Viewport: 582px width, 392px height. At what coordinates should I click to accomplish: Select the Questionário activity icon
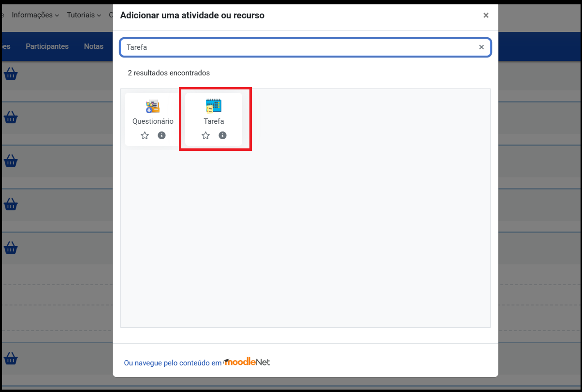(153, 106)
